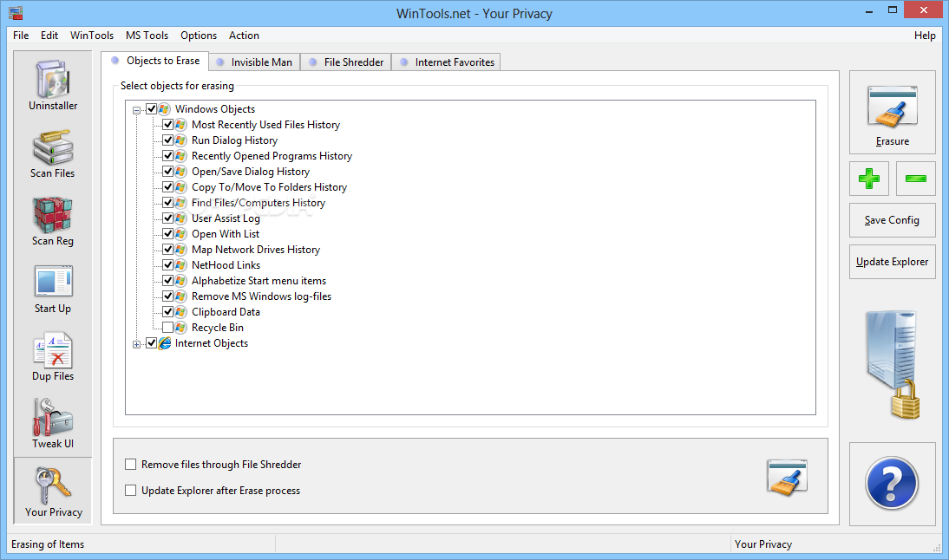Click the green minus icon button
This screenshot has width=949, height=560.
[x=916, y=179]
